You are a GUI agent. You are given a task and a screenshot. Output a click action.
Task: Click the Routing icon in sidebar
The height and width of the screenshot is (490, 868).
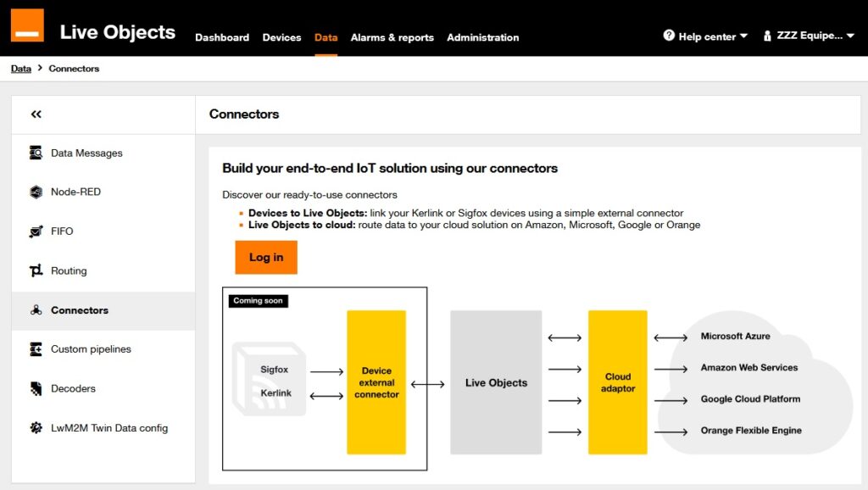click(x=36, y=270)
